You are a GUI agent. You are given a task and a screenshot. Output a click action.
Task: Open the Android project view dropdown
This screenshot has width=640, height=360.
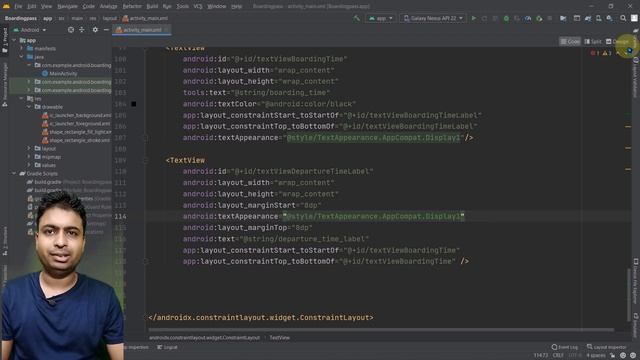coord(30,30)
